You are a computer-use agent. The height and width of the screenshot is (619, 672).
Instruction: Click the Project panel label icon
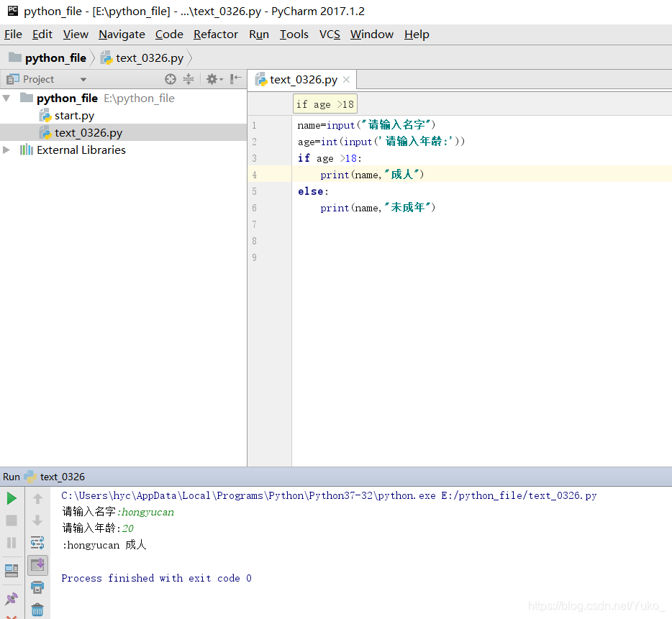point(13,79)
